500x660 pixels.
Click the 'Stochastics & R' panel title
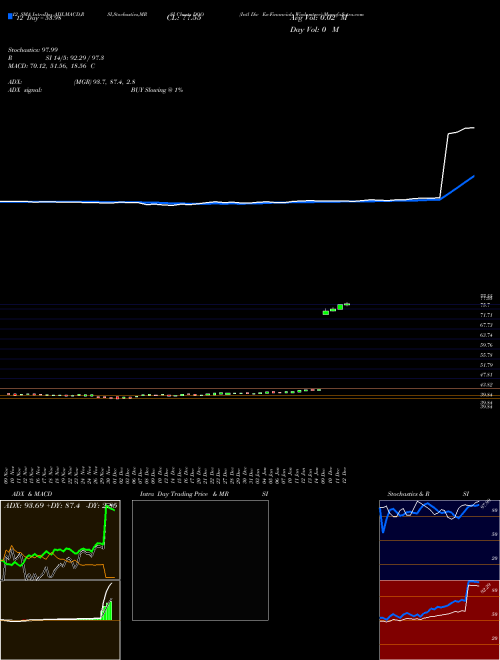pyautogui.click(x=408, y=494)
